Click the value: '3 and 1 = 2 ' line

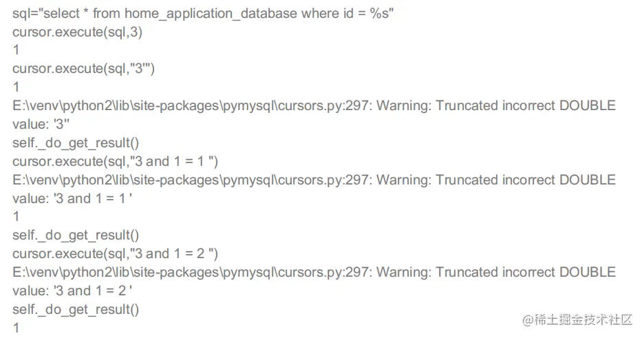pyautogui.click(x=72, y=291)
